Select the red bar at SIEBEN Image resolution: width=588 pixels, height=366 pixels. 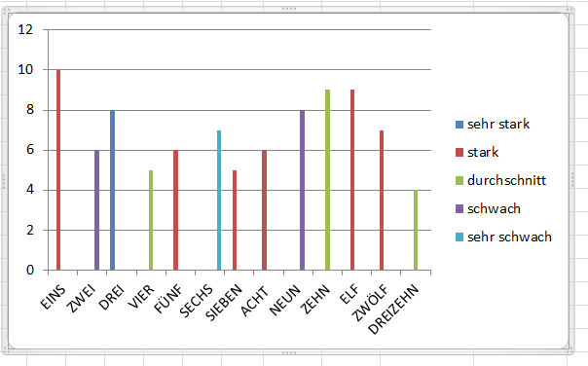(235, 220)
